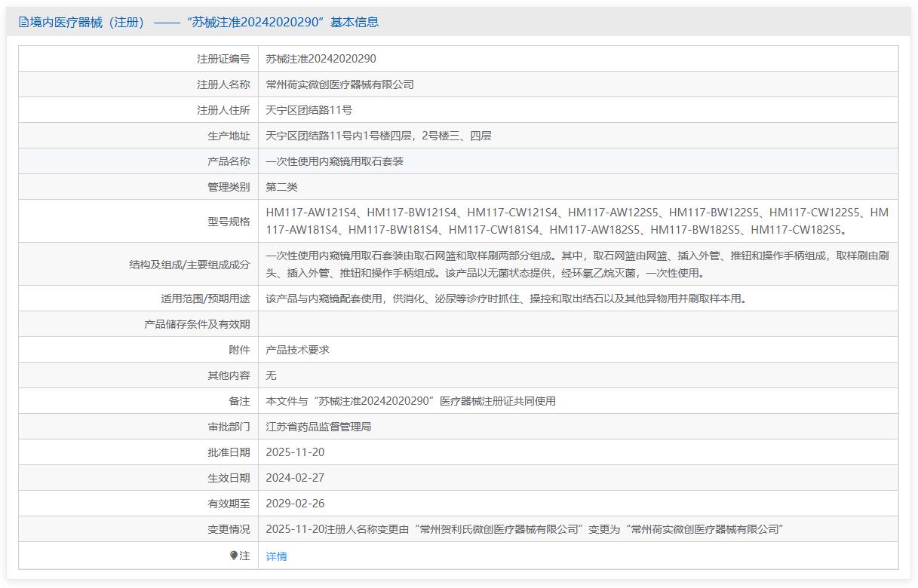Click the change record text about 注册人名称变更
The width and height of the screenshot is (918, 588).
[526, 529]
